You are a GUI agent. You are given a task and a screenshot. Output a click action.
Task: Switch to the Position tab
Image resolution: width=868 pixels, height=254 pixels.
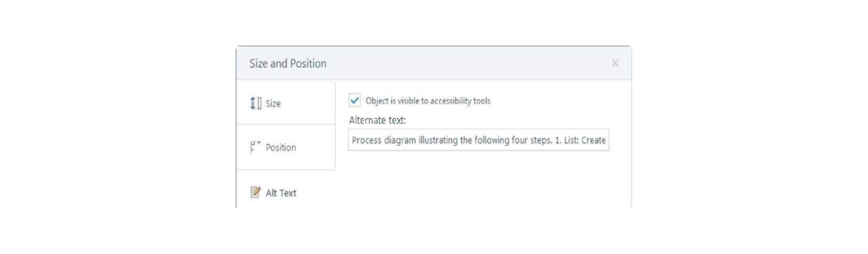click(x=286, y=147)
